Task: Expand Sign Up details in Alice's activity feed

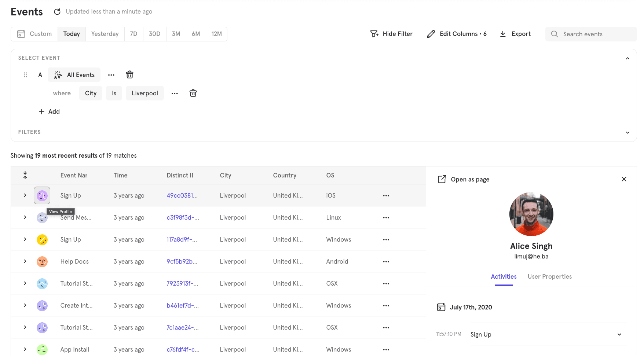Action: (x=619, y=334)
